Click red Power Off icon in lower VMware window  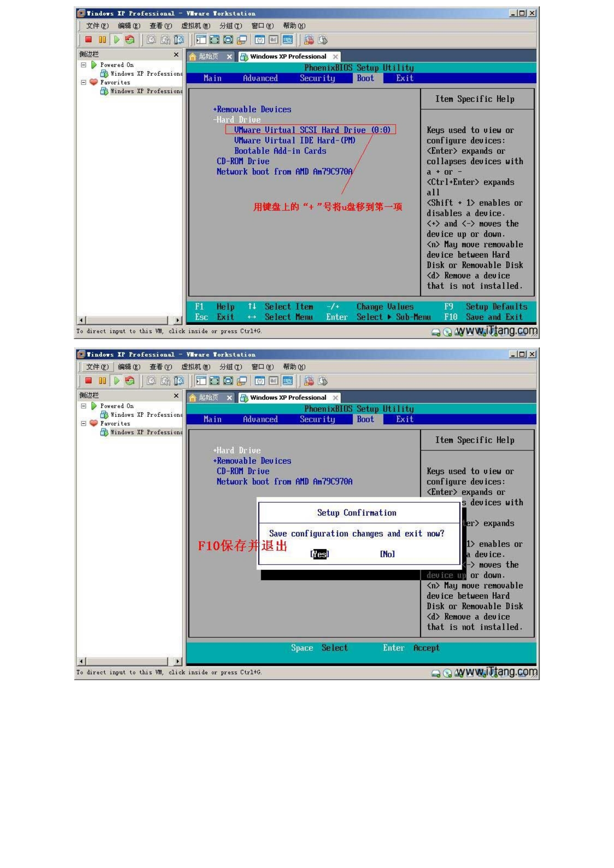89,380
